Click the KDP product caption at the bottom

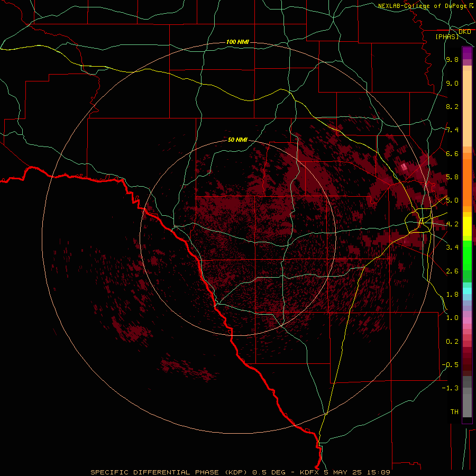point(240,472)
